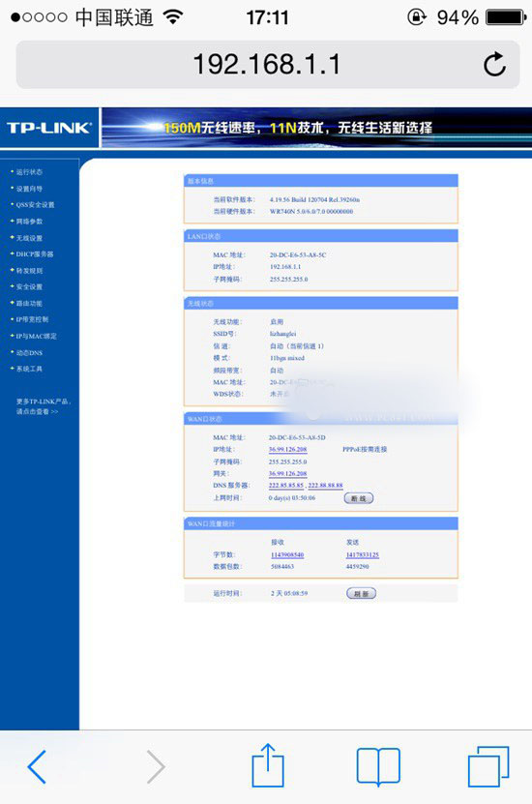Expand 网络参数 menu
The width and height of the screenshot is (532, 804).
click(x=29, y=221)
